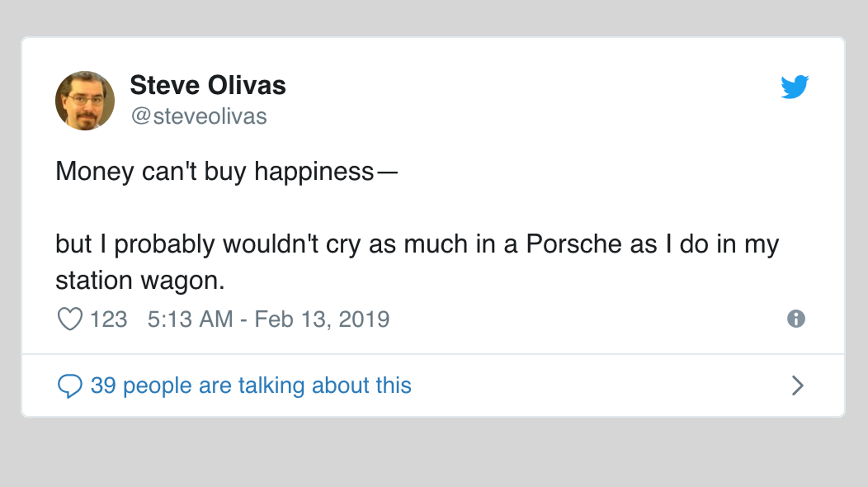Like the tweet with the heart icon
Screen dimensions: 868x487
tap(70, 319)
